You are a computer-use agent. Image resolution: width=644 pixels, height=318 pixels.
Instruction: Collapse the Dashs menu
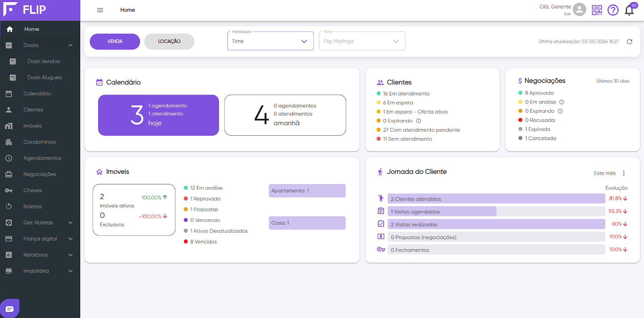click(70, 45)
